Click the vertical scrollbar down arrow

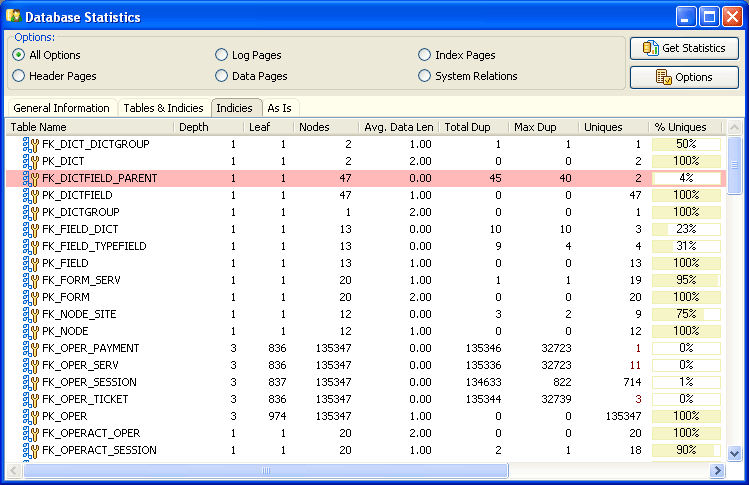pyautogui.click(x=734, y=452)
